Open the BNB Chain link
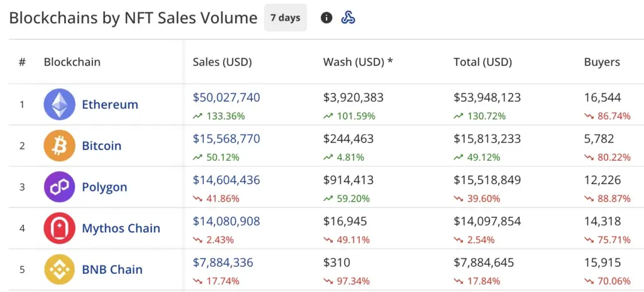 (112, 269)
